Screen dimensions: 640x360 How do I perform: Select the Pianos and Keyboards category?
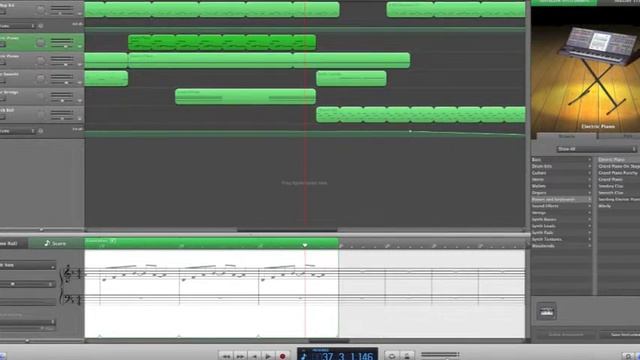pyautogui.click(x=561, y=200)
